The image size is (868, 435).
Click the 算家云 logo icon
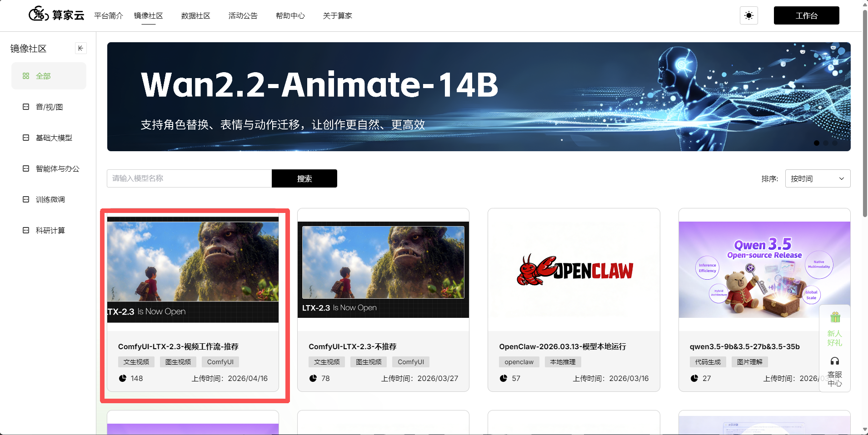click(39, 14)
